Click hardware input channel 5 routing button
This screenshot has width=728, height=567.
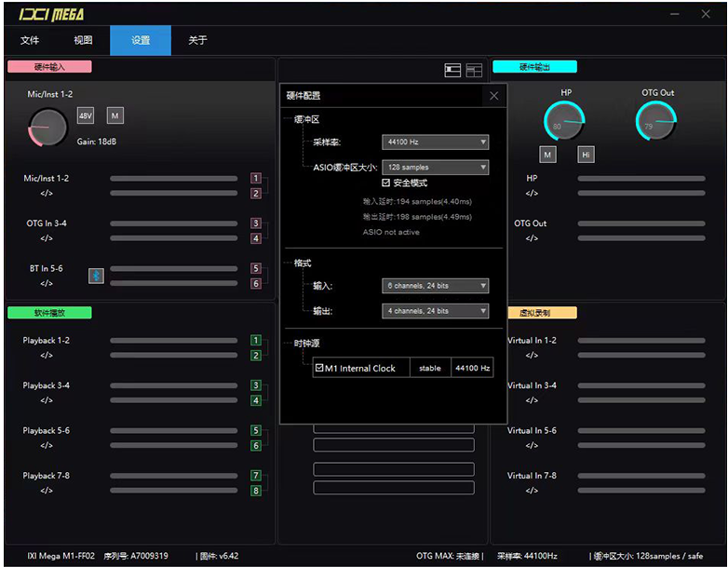click(256, 268)
